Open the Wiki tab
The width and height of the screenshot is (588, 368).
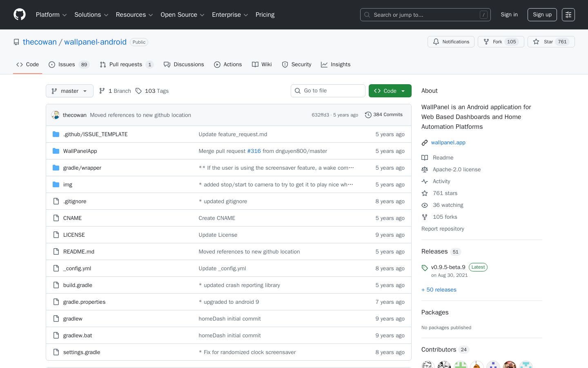[262, 65]
